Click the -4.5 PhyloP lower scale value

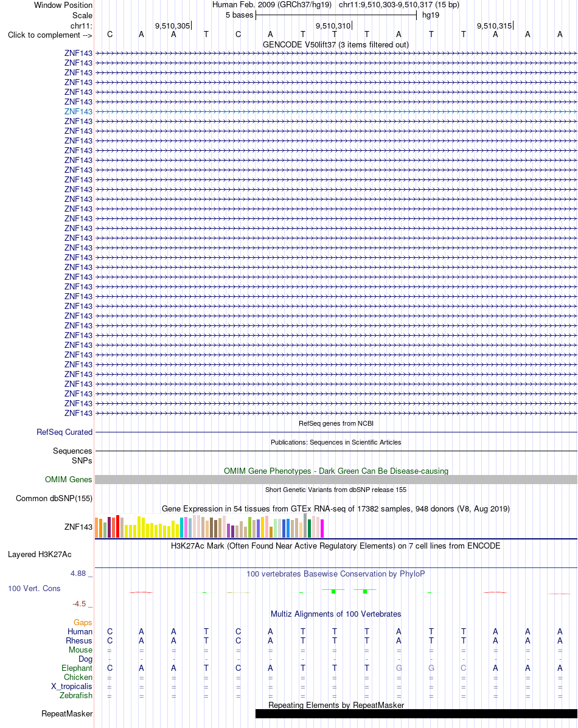(x=79, y=604)
